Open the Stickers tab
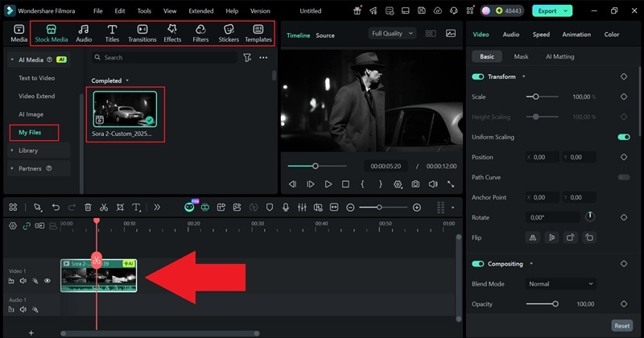The height and width of the screenshot is (338, 644). [229, 34]
